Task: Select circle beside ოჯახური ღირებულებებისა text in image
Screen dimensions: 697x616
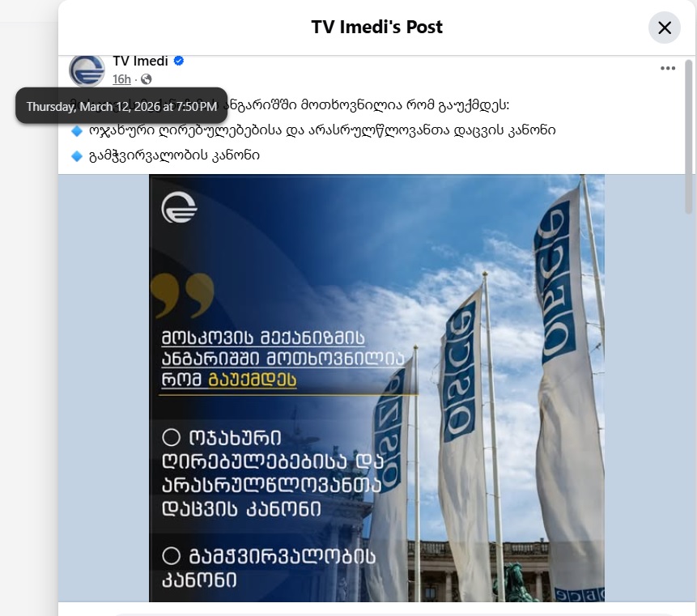Action: pos(171,437)
